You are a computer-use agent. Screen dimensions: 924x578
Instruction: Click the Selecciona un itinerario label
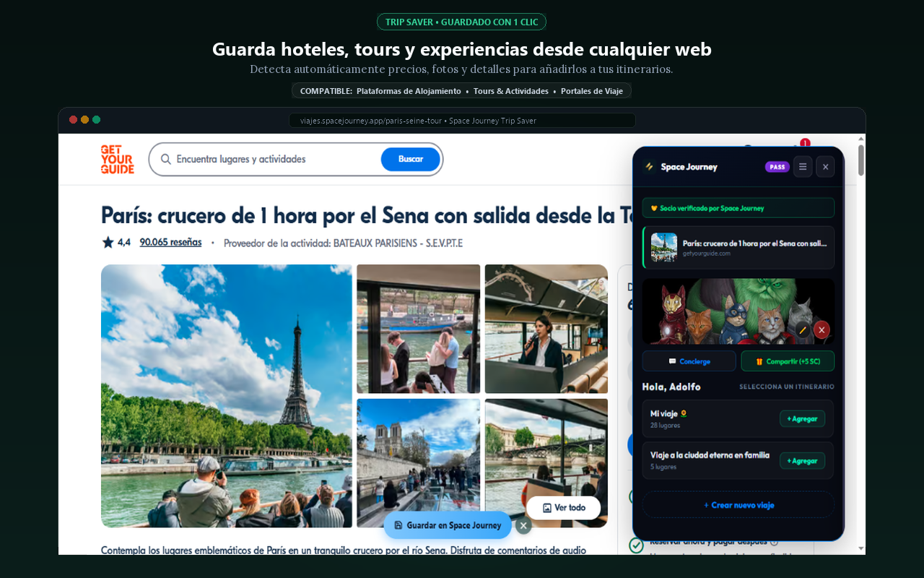pyautogui.click(x=787, y=387)
